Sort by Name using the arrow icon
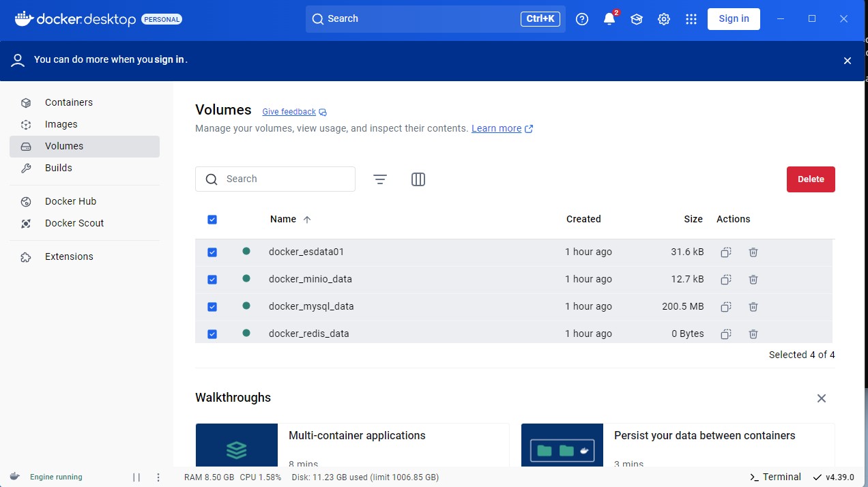The width and height of the screenshot is (868, 487). (307, 220)
